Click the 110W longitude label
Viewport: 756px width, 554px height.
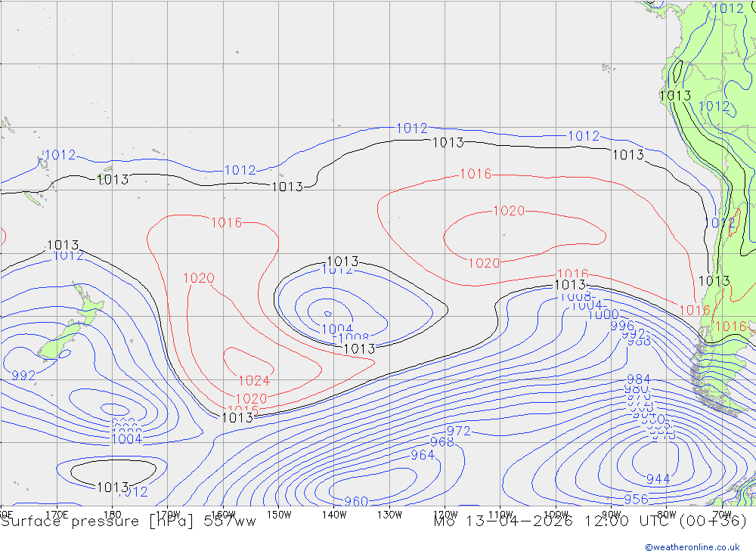501,515
